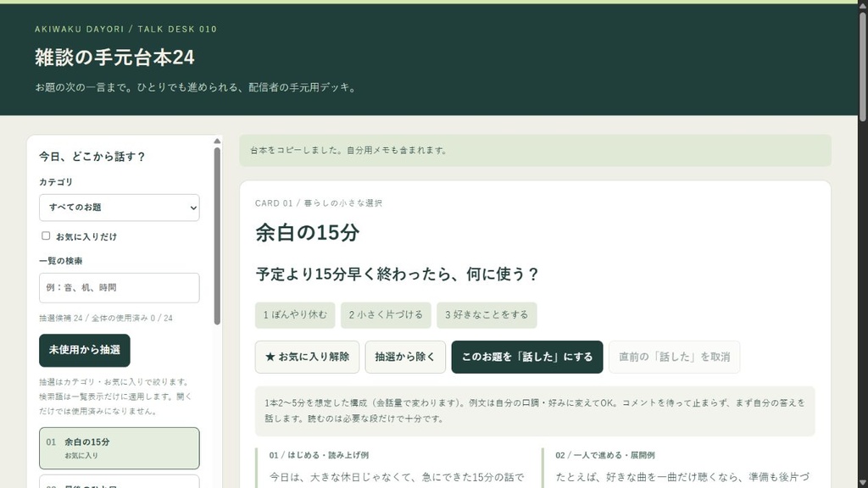
Task: Click the ★ お気に入り解除 button
Action: click(x=307, y=357)
